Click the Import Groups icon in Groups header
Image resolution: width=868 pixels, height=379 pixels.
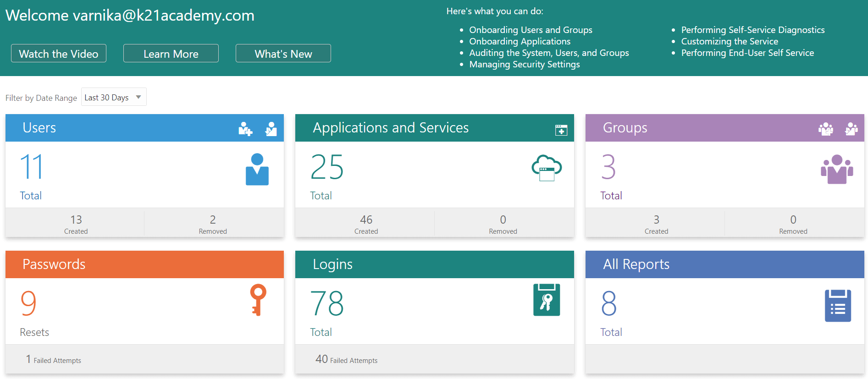click(x=851, y=129)
